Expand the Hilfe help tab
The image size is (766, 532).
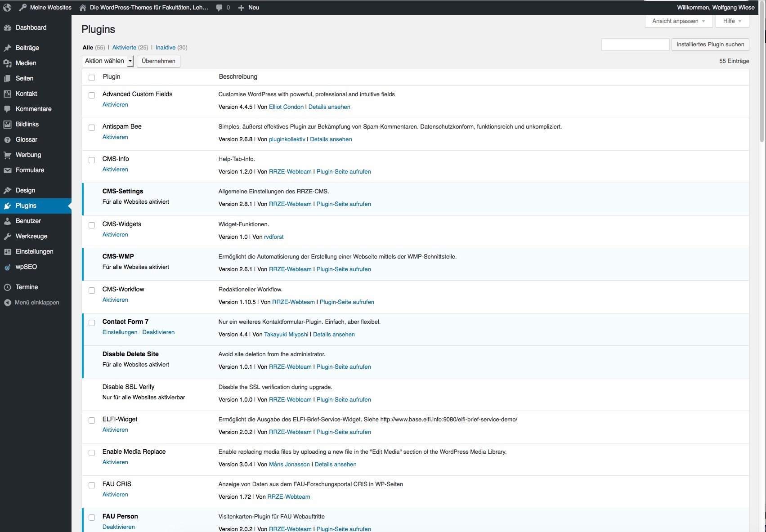[x=732, y=21]
